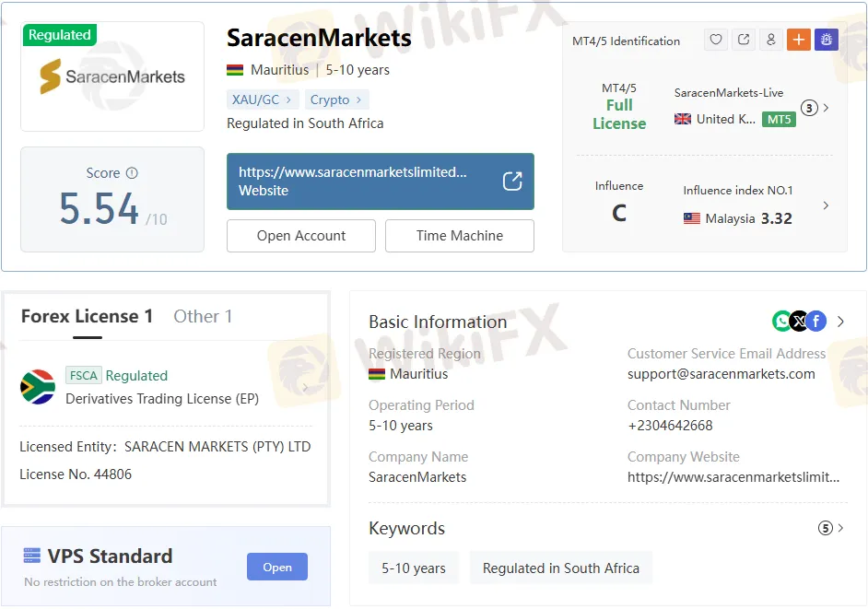
Task: Click the orange plus icon
Action: [x=799, y=40]
